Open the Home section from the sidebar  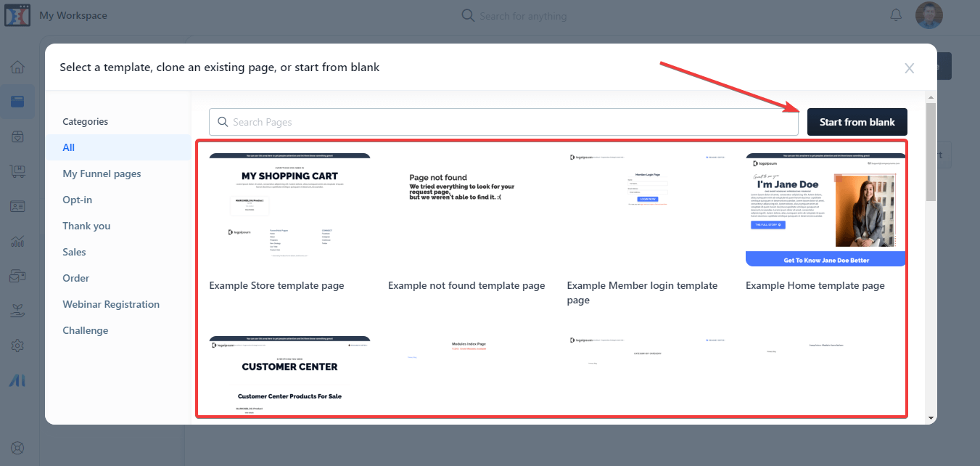(x=17, y=66)
